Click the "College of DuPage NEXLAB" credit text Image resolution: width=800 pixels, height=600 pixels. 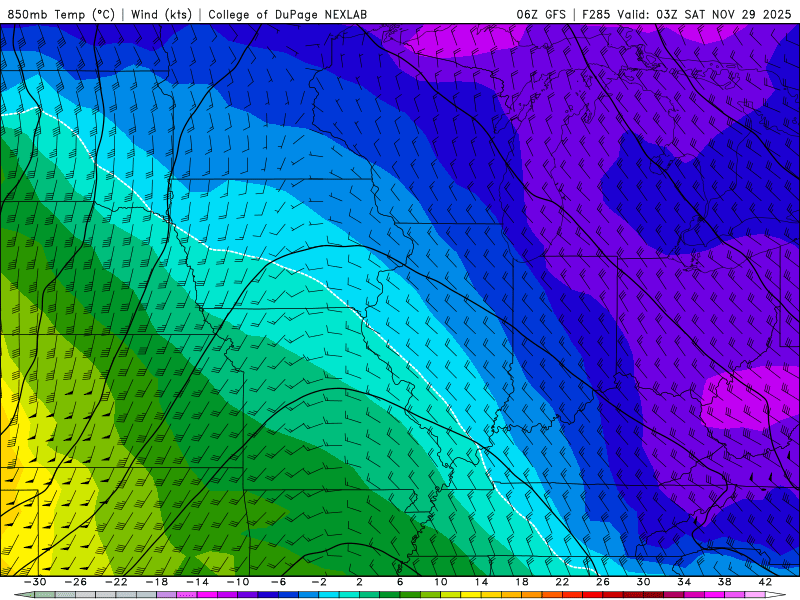tap(287, 14)
